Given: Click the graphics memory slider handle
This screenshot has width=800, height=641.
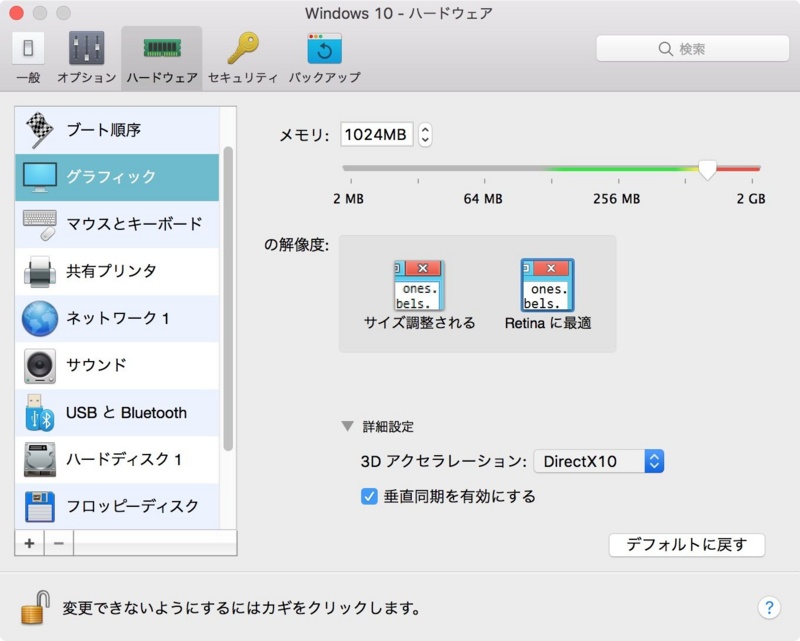Looking at the screenshot, I should [707, 169].
